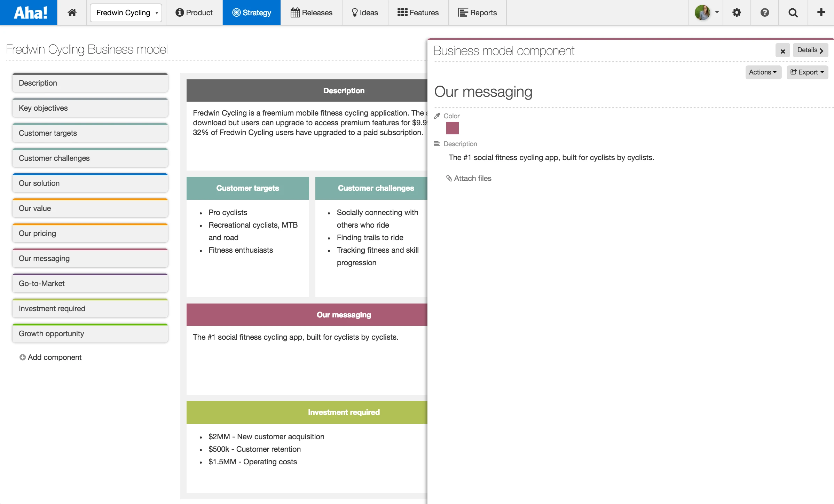
Task: Open the Details button in panel
Action: 810,50
